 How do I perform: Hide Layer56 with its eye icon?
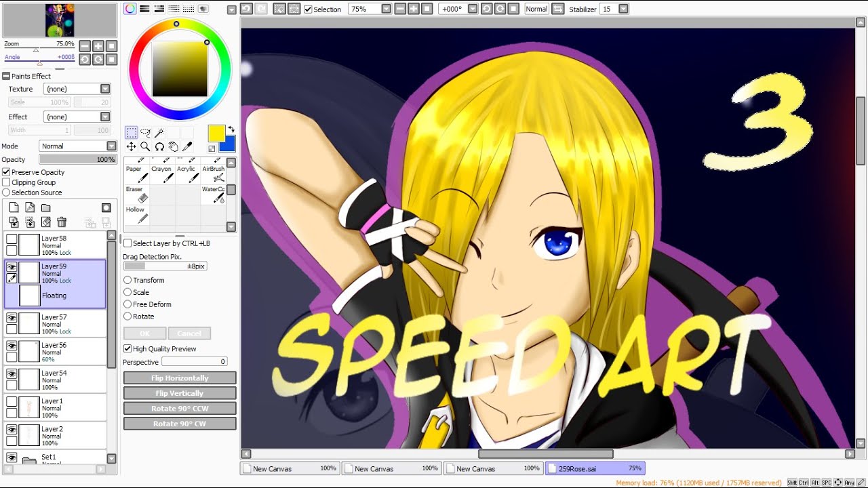(12, 346)
